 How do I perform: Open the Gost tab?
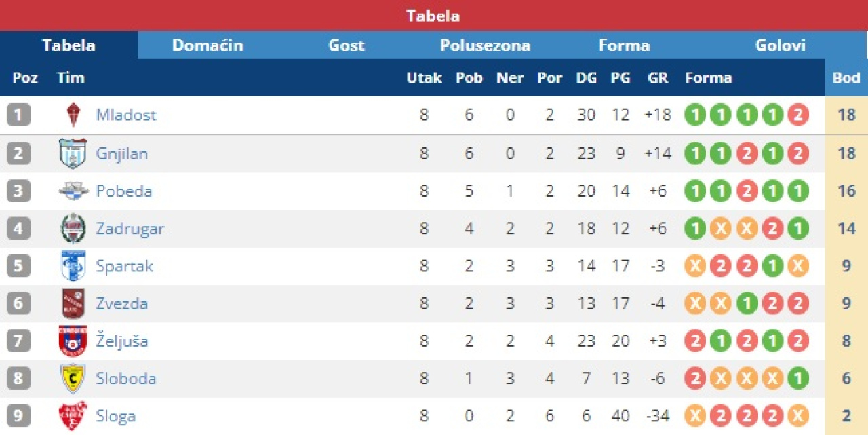click(347, 45)
